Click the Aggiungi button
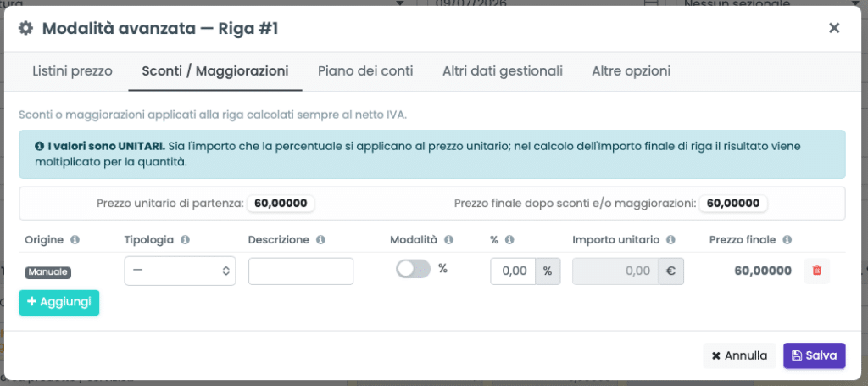This screenshot has height=386, width=868. (x=59, y=302)
